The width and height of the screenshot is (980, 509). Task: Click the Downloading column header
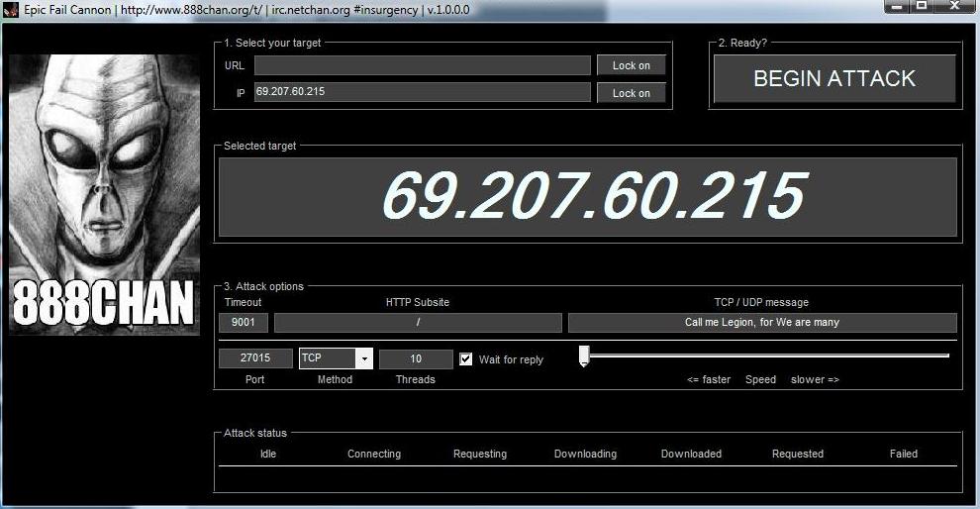[x=586, y=454]
